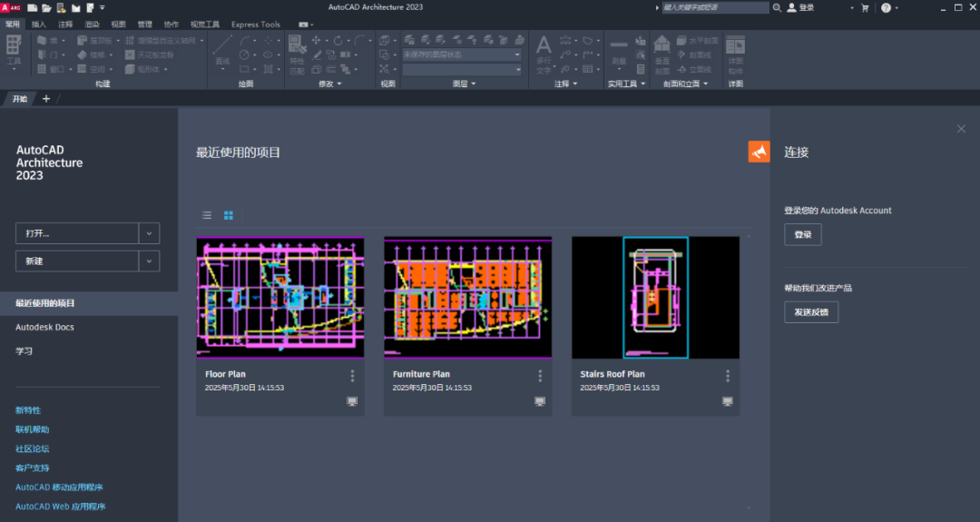Viewport: 980px width, 522px height.
Task: Click the orange announcements megaphone icon
Action: (x=759, y=152)
